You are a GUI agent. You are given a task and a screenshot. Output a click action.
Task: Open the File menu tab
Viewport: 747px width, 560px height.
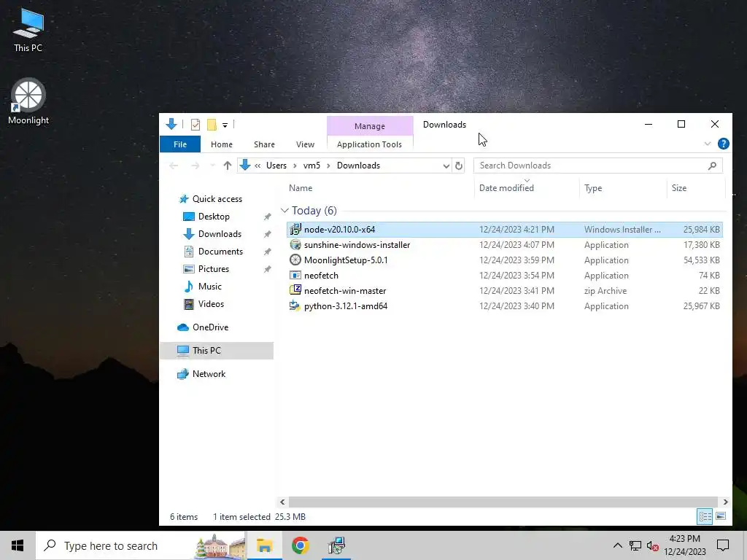(180, 144)
